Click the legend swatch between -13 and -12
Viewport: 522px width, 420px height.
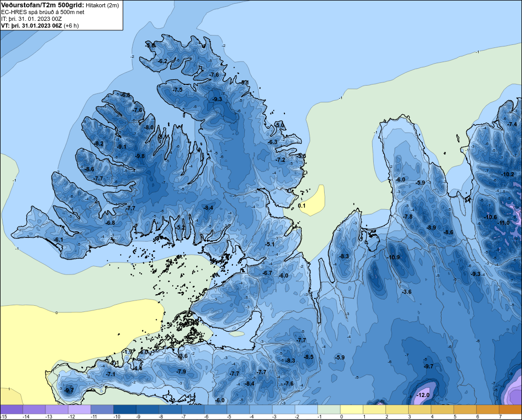click(x=57, y=410)
